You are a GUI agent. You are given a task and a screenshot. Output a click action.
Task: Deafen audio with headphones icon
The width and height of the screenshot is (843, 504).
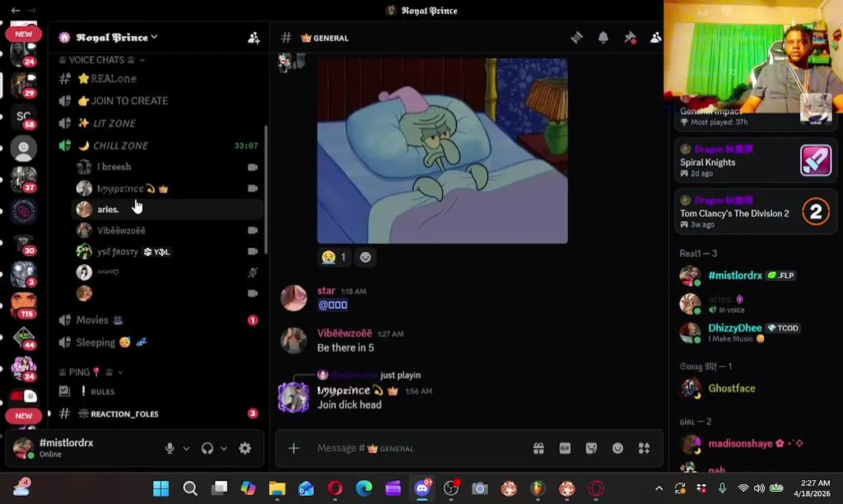pos(207,448)
